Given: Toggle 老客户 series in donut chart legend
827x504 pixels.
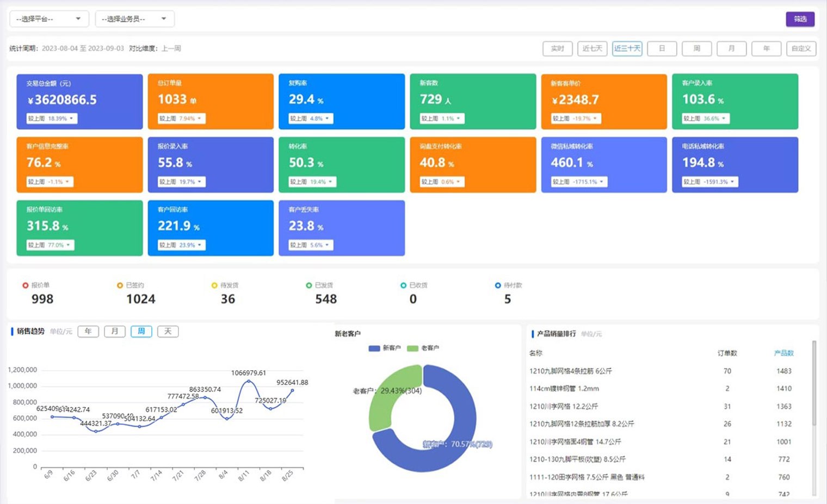Looking at the screenshot, I should coord(423,348).
